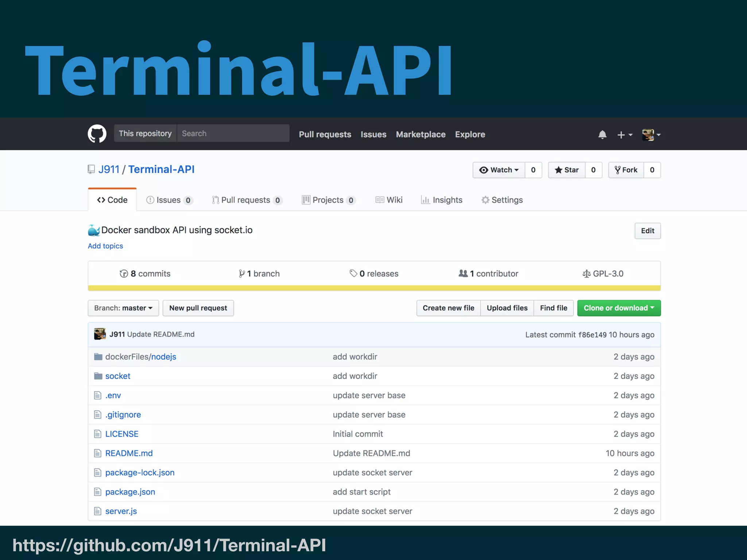Click Upload files button
Image resolution: width=747 pixels, height=560 pixels.
coord(507,308)
